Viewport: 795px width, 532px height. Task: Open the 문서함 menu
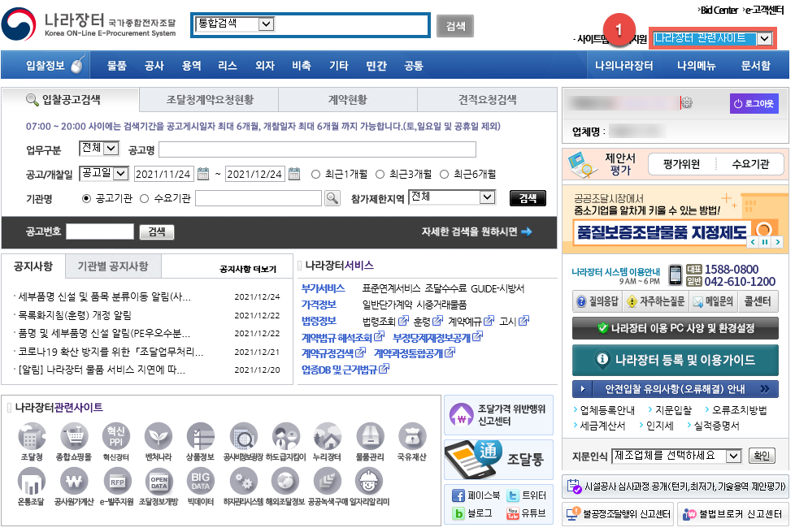coord(755,65)
